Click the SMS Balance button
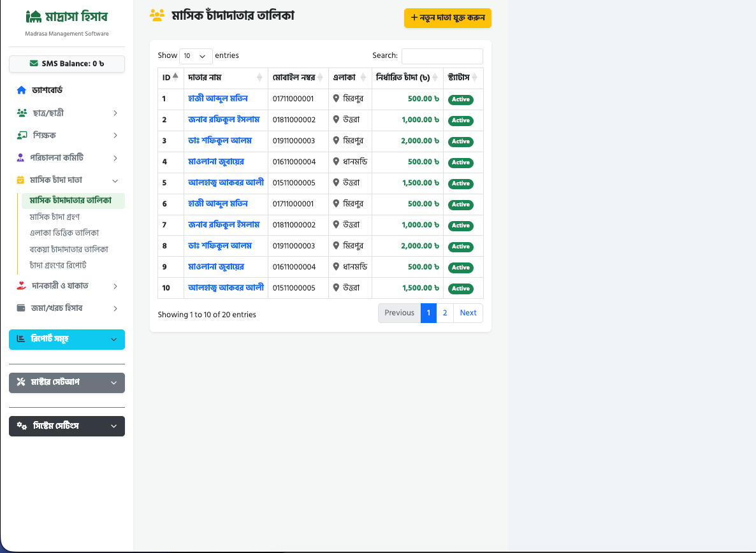The width and height of the screenshot is (756, 553). coord(67,64)
